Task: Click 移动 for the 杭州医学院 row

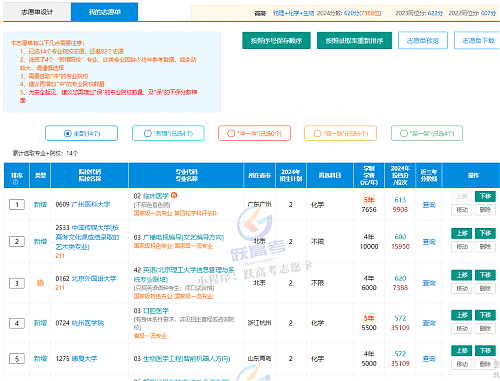Action: point(462,328)
